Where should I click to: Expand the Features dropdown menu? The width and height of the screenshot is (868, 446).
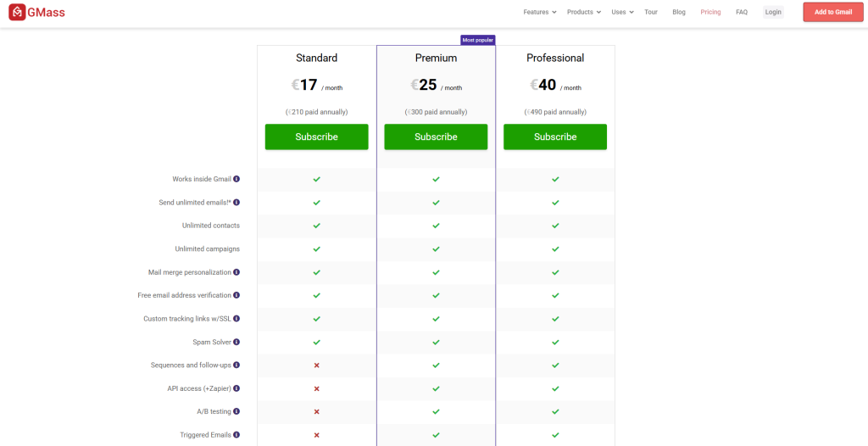(540, 12)
